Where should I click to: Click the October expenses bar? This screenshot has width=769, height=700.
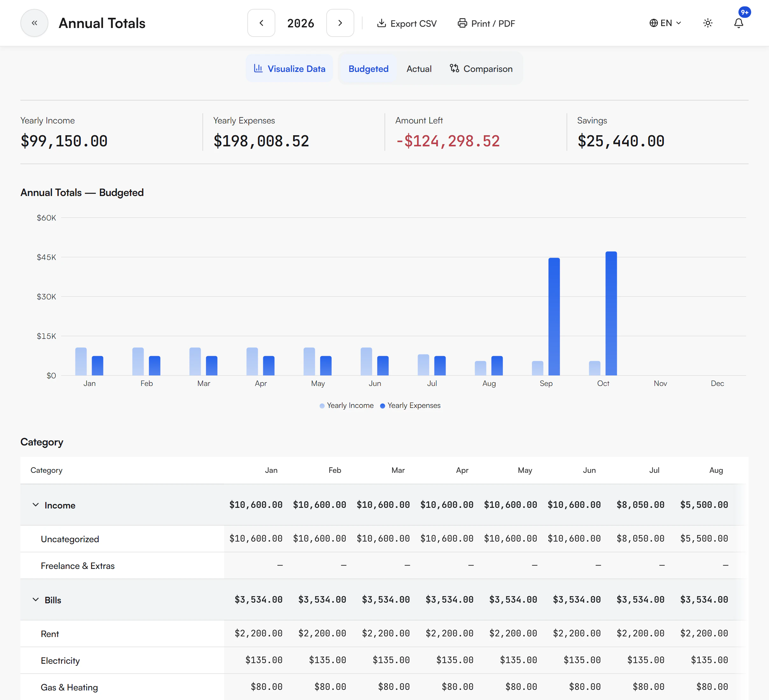coord(611,313)
